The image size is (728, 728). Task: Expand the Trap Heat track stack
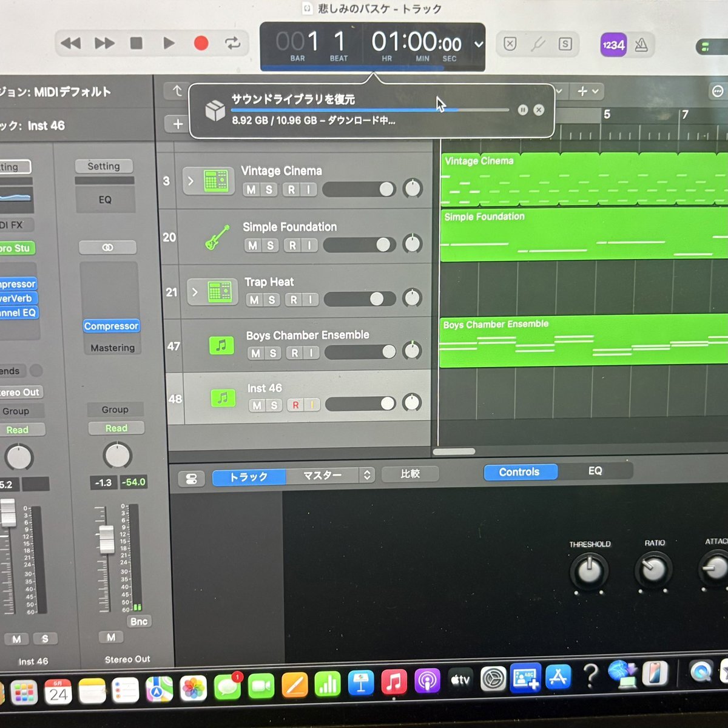coord(195,292)
